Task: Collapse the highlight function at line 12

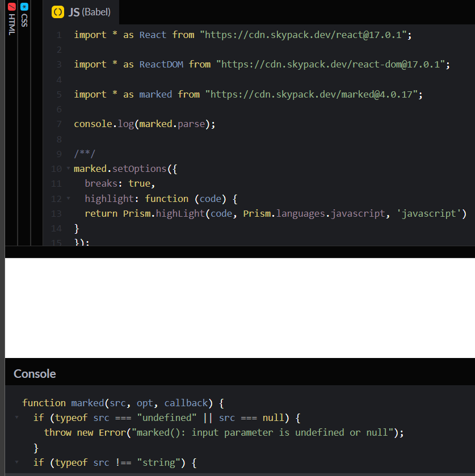Action: pos(68,199)
